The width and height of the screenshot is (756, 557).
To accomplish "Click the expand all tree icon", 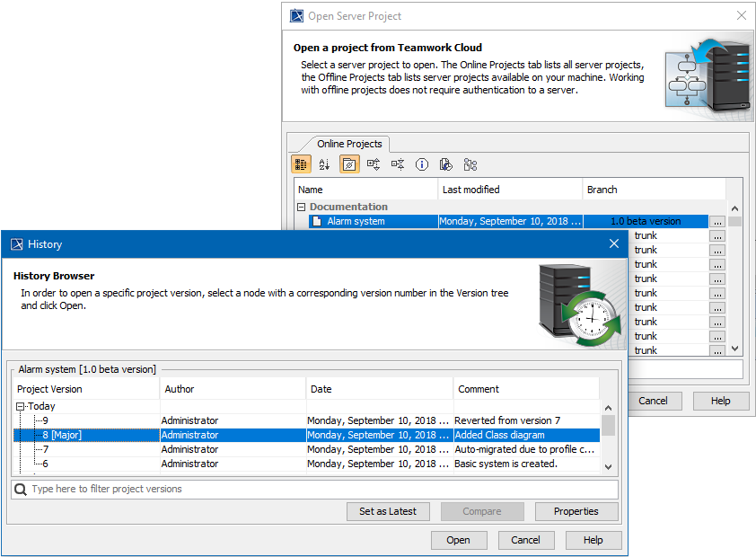I will click(374, 164).
